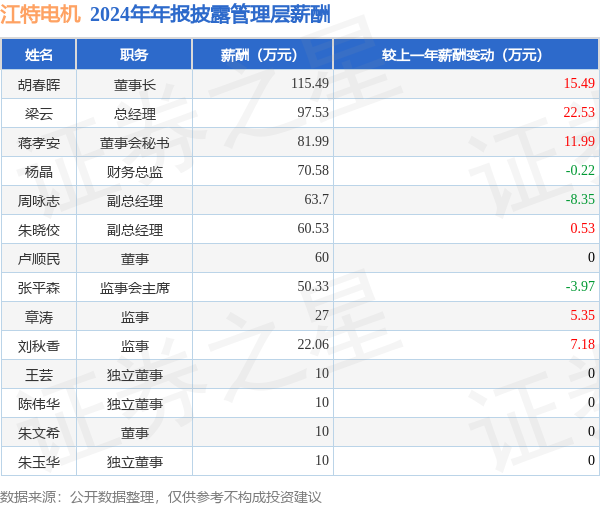Click 卢顺民's salary value 60

[322, 258]
